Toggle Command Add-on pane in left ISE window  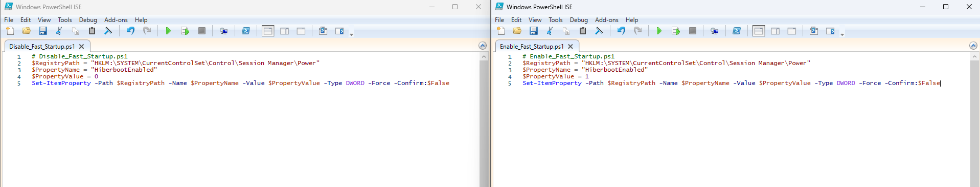pos(339,31)
